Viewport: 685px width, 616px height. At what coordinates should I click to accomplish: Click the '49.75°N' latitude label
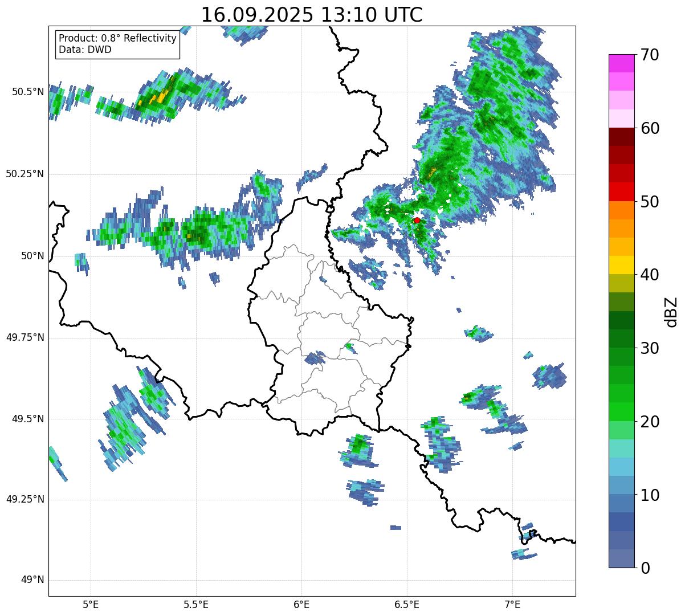tap(25, 337)
